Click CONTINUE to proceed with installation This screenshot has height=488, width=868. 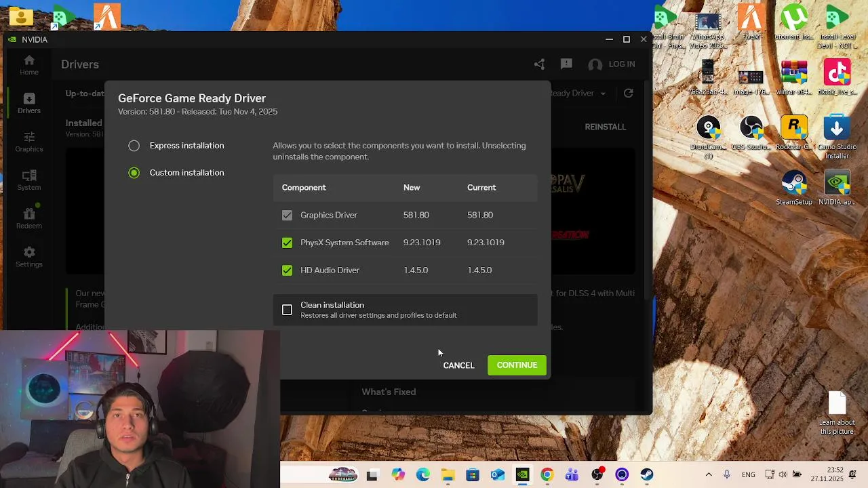coord(517,365)
